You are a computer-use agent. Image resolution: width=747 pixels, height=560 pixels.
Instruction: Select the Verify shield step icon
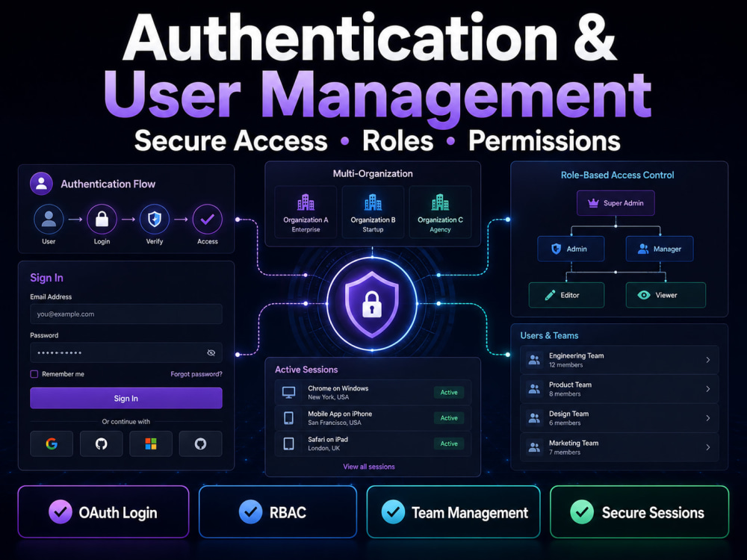click(x=155, y=219)
